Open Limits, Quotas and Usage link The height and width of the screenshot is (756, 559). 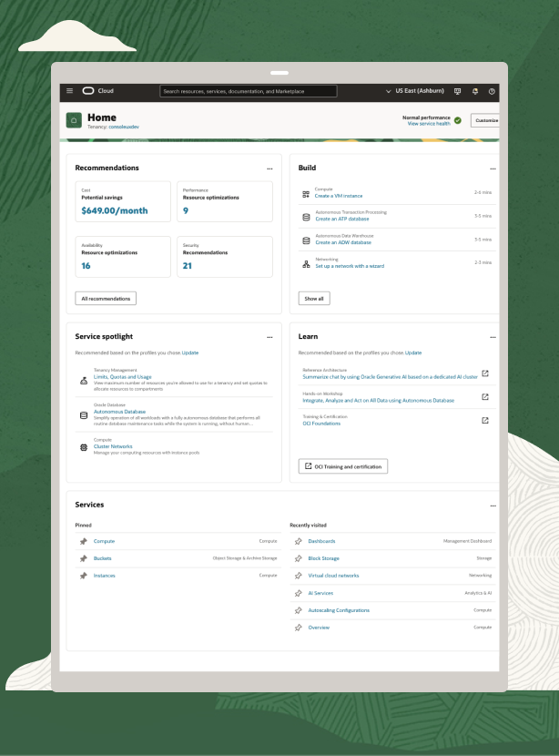point(122,377)
